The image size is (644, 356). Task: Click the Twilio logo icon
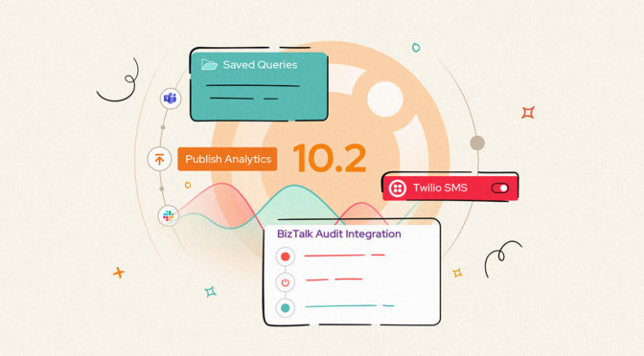(397, 189)
